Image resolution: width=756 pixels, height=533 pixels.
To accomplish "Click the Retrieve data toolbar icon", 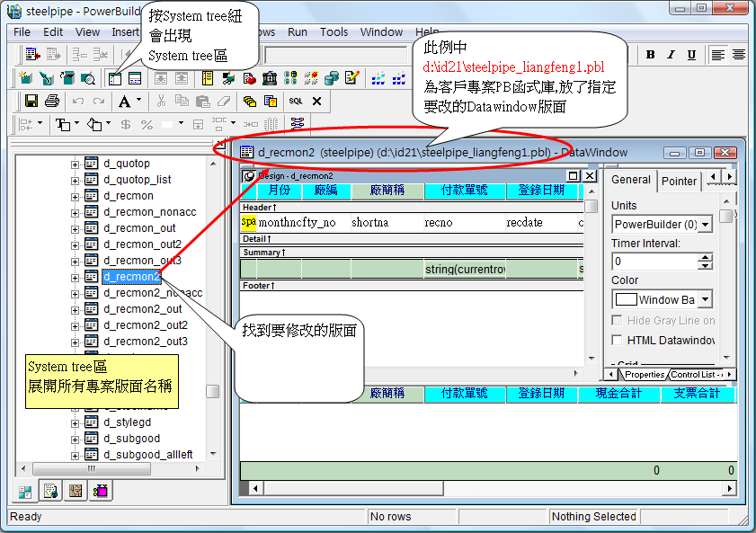I will [x=32, y=55].
